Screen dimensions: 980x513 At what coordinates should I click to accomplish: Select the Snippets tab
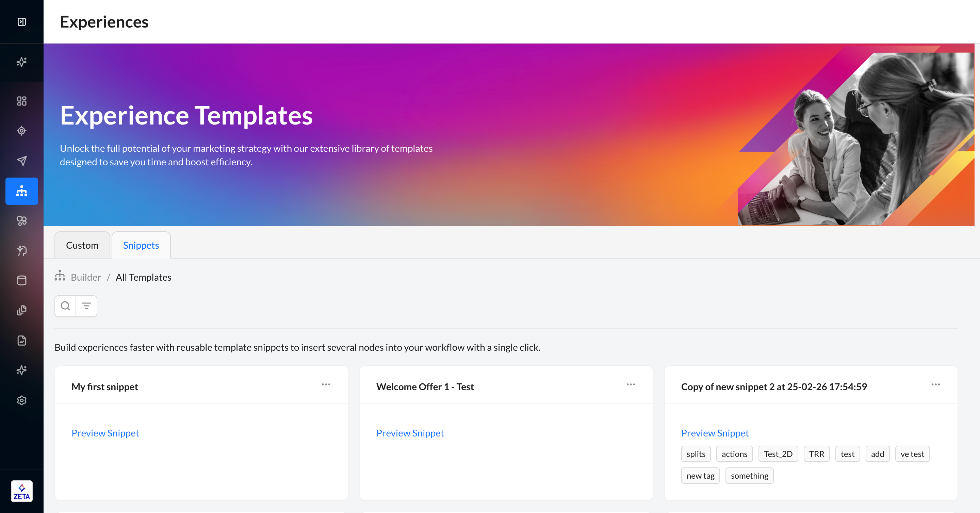141,245
